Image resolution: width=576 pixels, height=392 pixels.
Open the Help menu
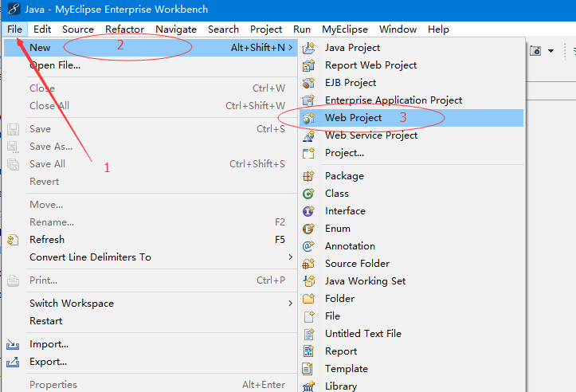pyautogui.click(x=438, y=29)
